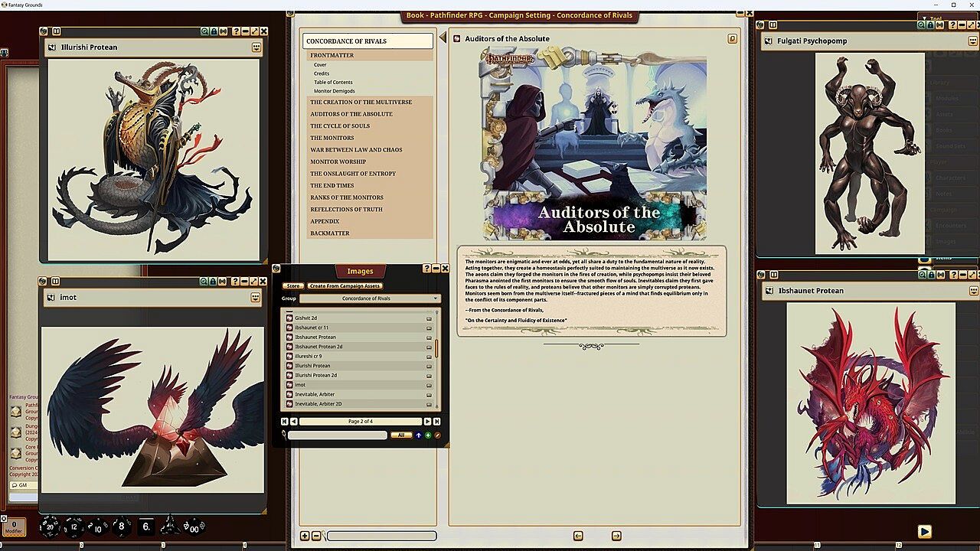Zoom-to-fit icon in imot window
980x551 pixels.
pyautogui.click(x=205, y=282)
